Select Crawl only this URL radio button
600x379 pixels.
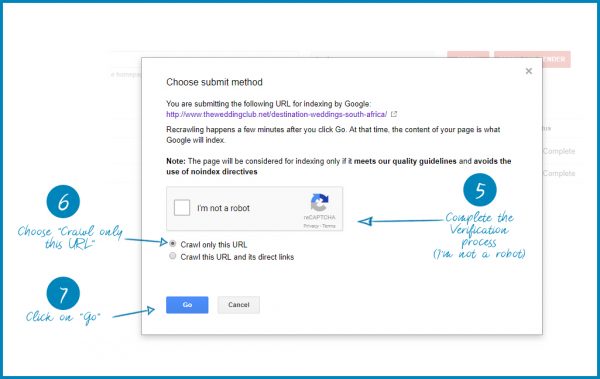(x=173, y=244)
